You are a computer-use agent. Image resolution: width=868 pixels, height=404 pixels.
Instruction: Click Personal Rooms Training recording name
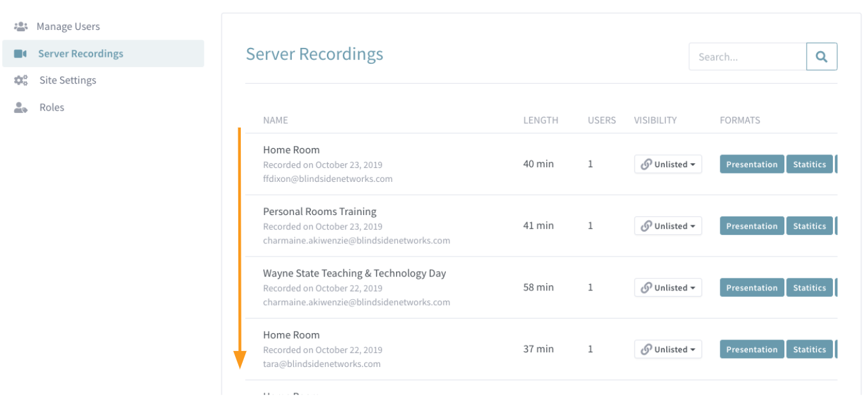pos(320,211)
